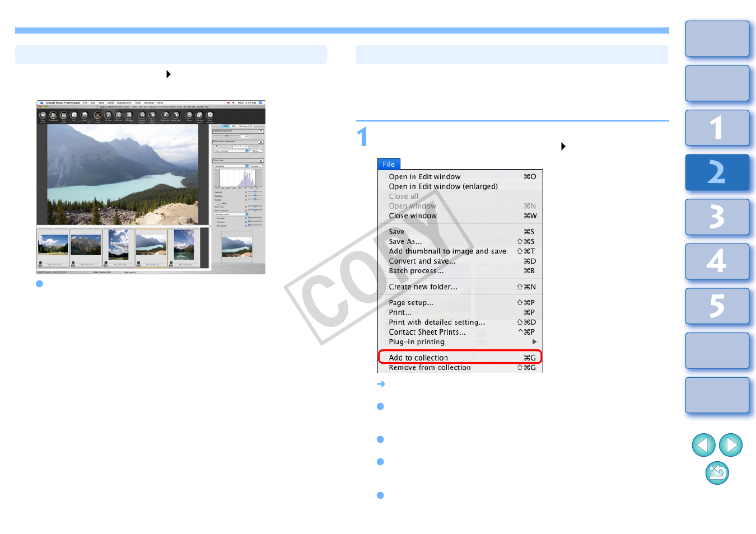756x534 pixels.
Task: Click the histogram tone curve graph
Action: [x=238, y=178]
